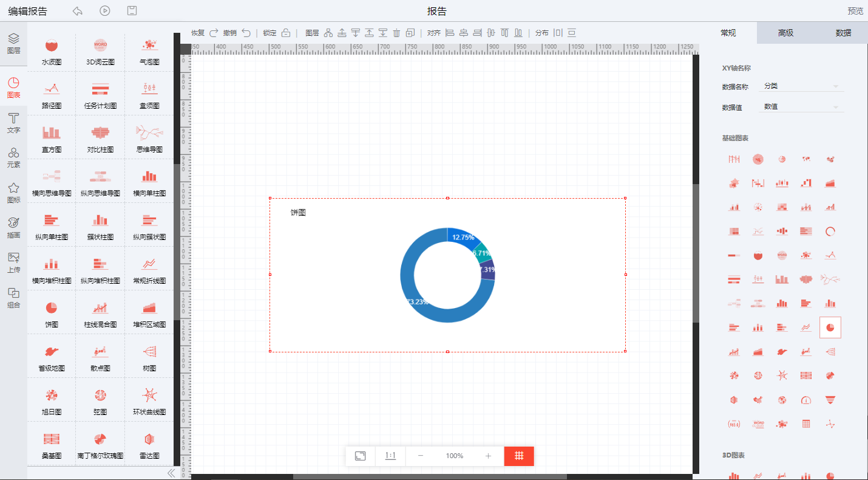The width and height of the screenshot is (868, 480).
Task: Click the highlighted pie icon in 基础图表
Action: pyautogui.click(x=830, y=327)
